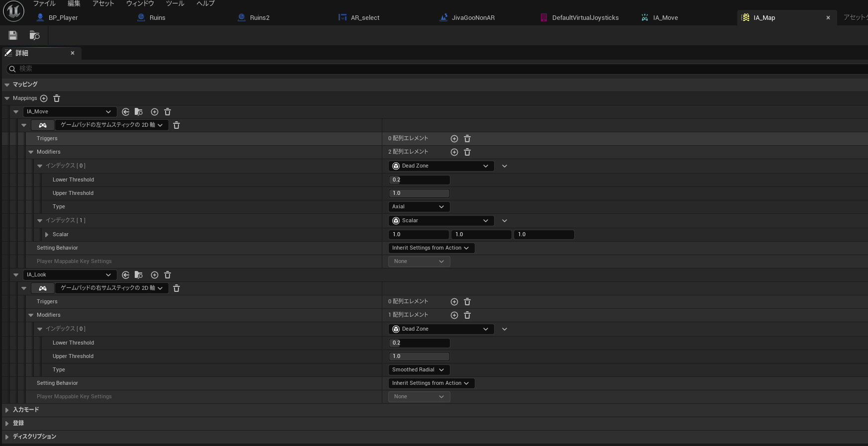868x446 pixels.
Task: Open the ウィンドウ menu
Action: (140, 3)
